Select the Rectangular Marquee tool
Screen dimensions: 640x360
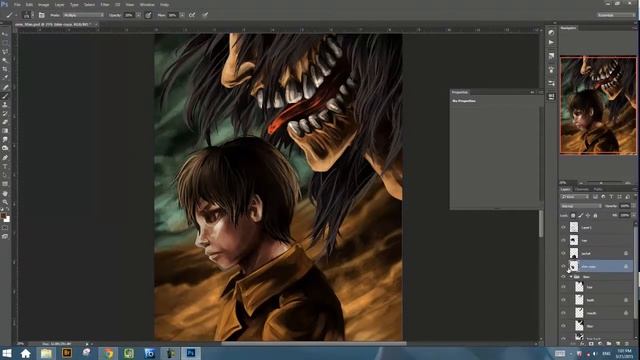point(5,43)
